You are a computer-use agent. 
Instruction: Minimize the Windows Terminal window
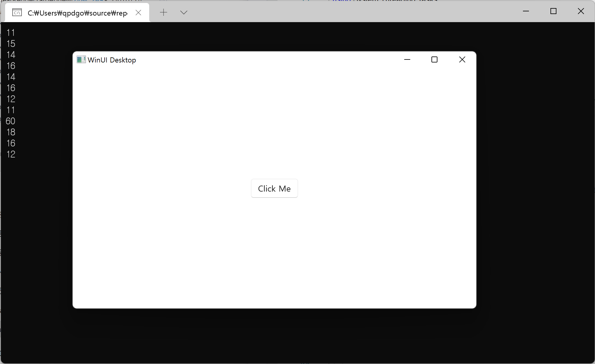526,11
